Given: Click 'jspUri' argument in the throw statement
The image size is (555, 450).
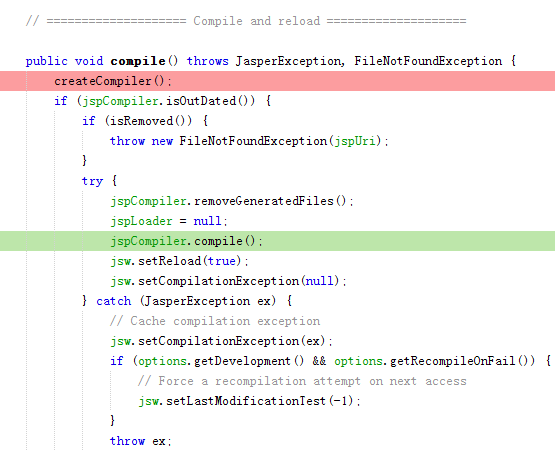Looking at the screenshot, I should [355, 141].
